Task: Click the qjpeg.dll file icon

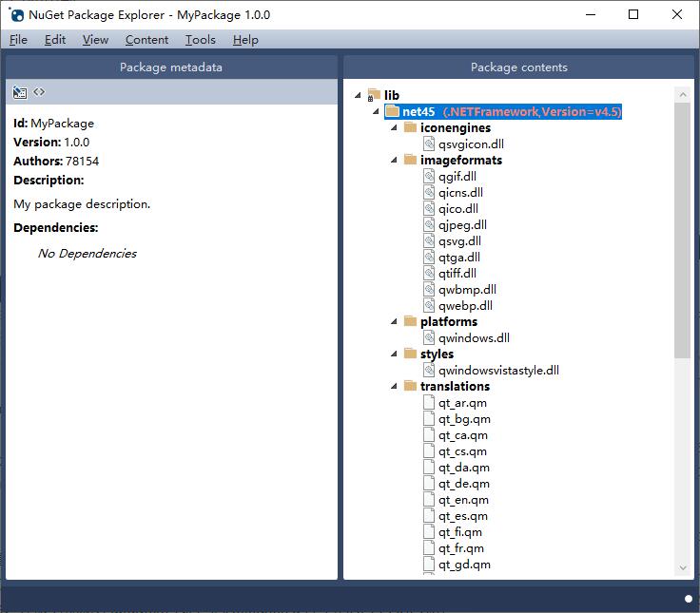Action: tap(429, 224)
